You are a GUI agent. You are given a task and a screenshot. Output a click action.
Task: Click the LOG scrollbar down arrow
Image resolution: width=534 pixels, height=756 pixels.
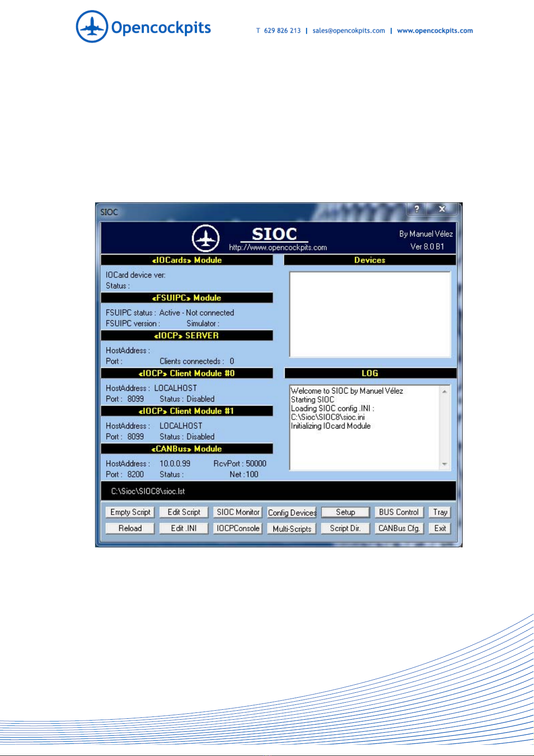tap(445, 464)
